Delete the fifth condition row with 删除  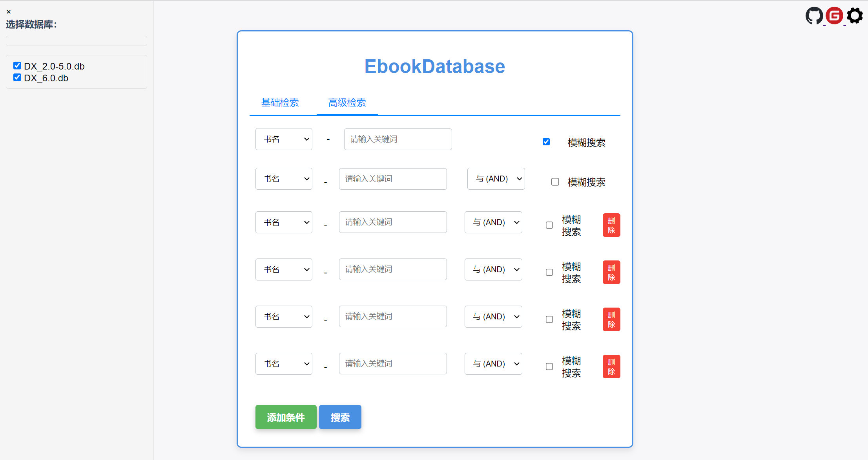click(611, 319)
